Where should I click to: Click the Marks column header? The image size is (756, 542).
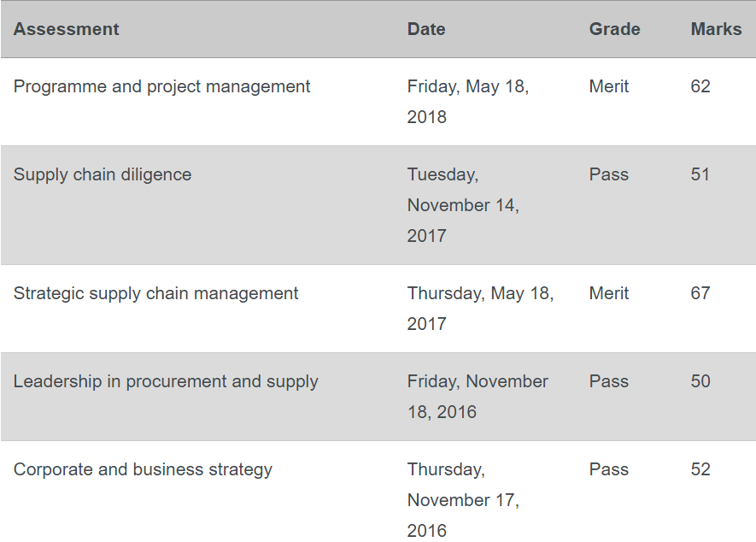716,29
